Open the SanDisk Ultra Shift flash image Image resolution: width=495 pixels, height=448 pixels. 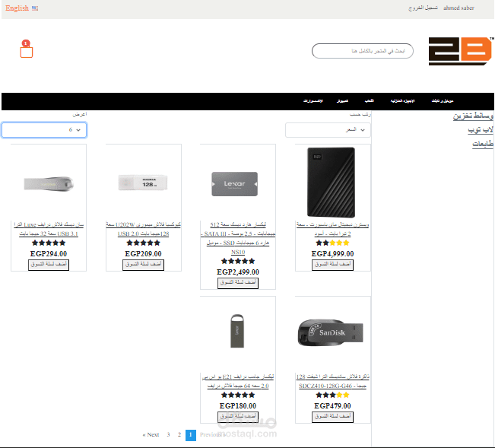[331, 332]
